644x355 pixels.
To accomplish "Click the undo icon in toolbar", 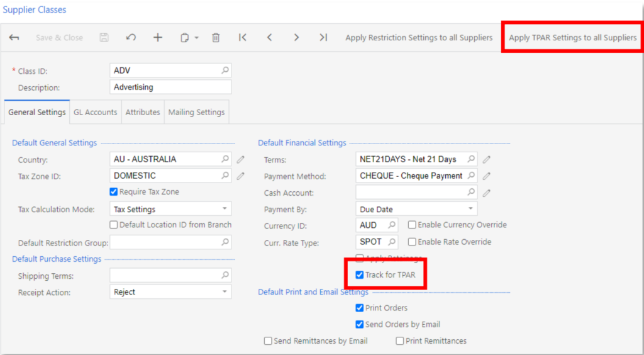I will (x=131, y=37).
